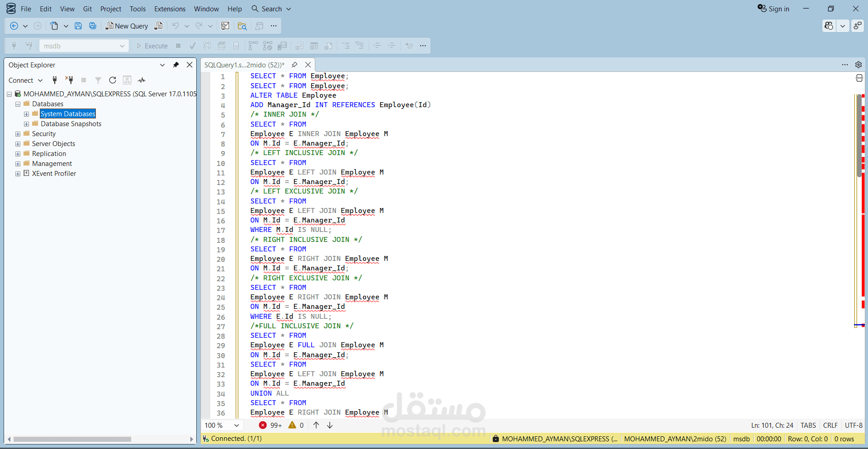Image resolution: width=868 pixels, height=449 pixels.
Task: Open the View menu
Action: [67, 9]
